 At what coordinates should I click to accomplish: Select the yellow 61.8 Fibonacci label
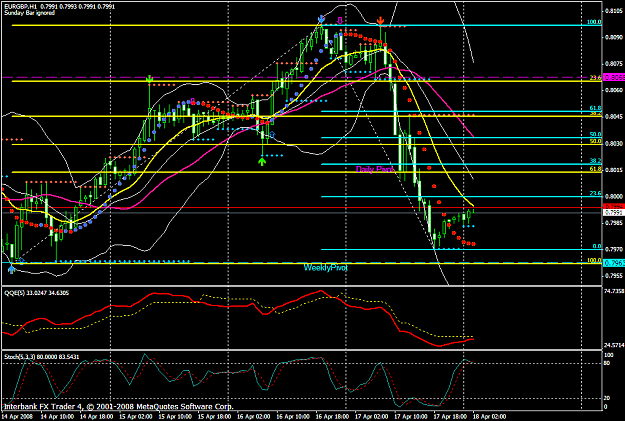596,169
